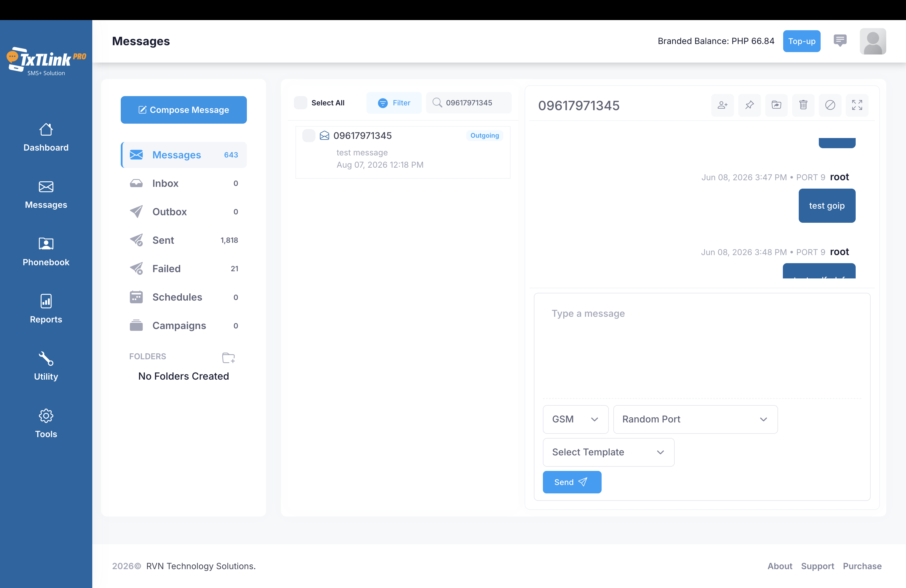Open the Schedules folder
The height and width of the screenshot is (588, 906).
184,297
